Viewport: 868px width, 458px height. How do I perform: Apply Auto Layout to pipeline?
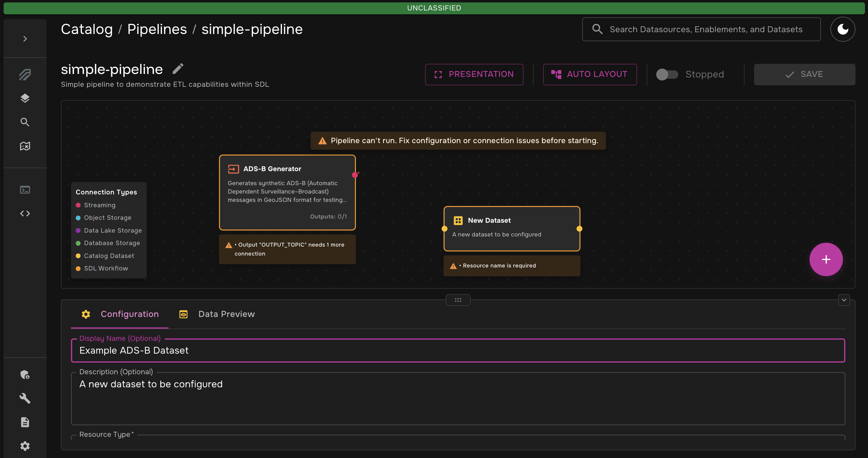pos(590,75)
